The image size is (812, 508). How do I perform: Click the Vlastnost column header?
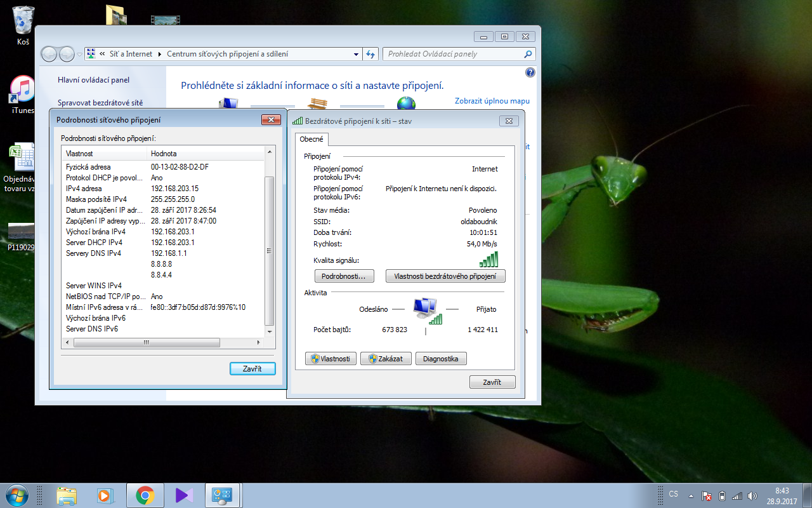coord(105,154)
